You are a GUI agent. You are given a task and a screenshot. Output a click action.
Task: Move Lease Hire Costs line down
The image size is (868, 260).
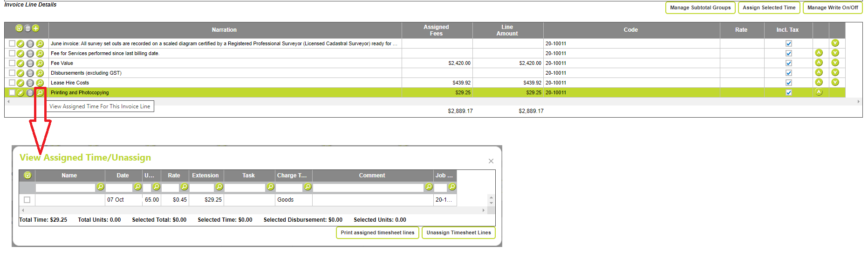835,83
